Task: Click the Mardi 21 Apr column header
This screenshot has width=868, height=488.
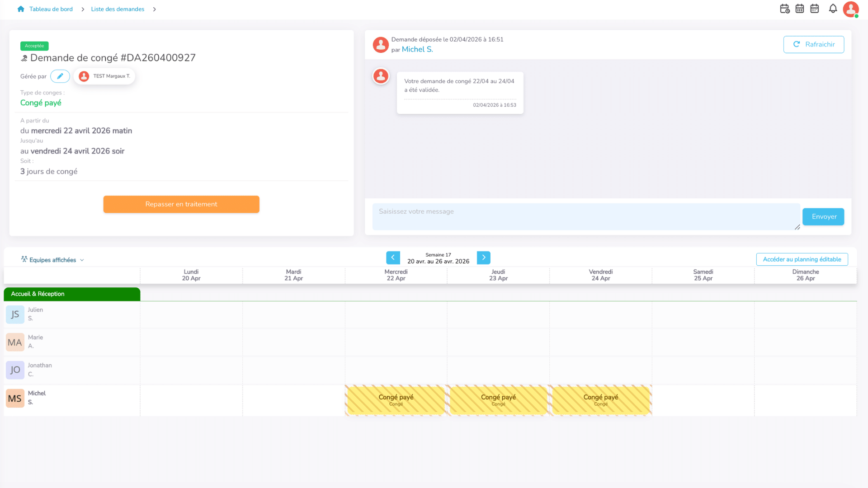Action: [293, 275]
